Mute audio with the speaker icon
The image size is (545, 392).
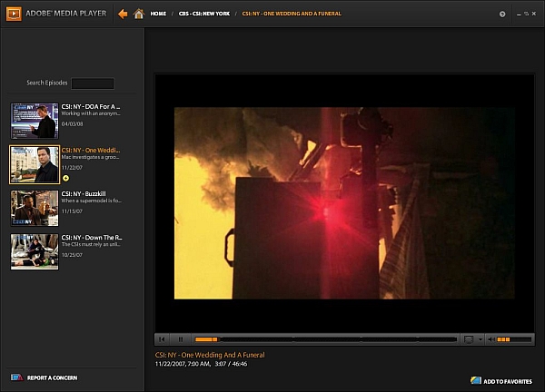pyautogui.click(x=491, y=339)
